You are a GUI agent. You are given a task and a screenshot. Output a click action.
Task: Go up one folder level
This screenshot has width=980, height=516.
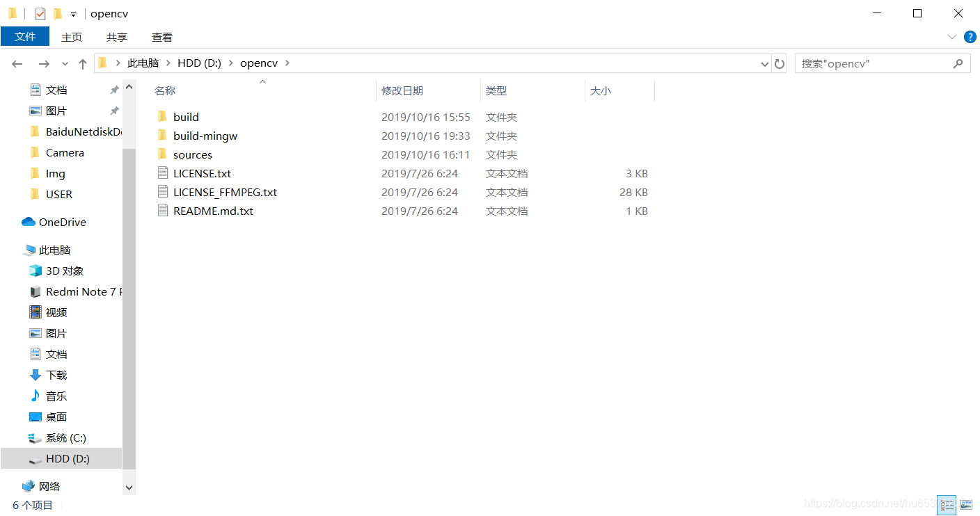click(x=82, y=63)
